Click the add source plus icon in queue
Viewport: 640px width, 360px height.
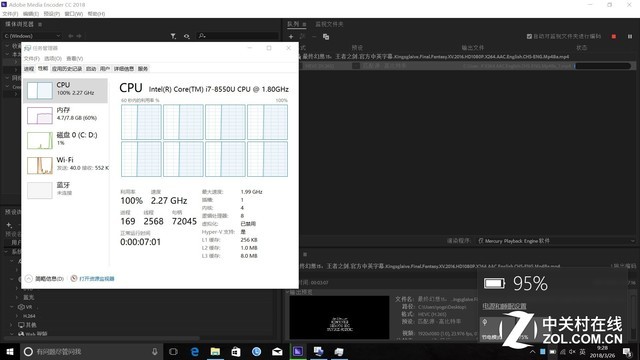pyautogui.click(x=291, y=37)
